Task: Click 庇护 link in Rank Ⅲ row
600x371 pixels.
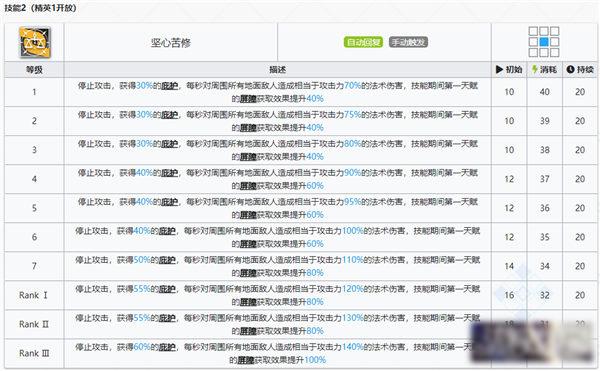Action: (x=167, y=347)
